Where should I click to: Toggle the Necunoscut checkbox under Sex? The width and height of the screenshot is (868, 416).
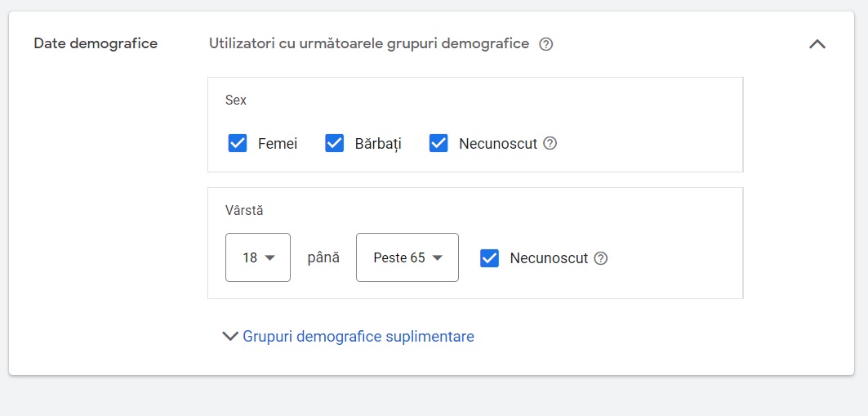(x=438, y=144)
